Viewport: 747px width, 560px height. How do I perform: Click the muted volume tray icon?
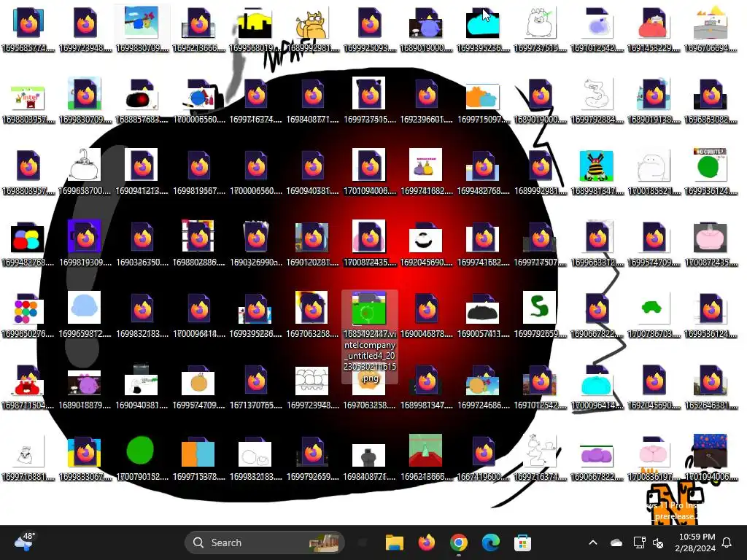[x=658, y=542]
